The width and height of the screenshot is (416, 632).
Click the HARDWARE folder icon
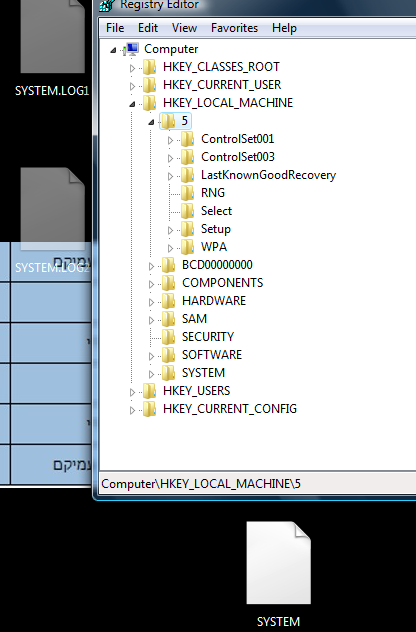pyautogui.click(x=168, y=301)
